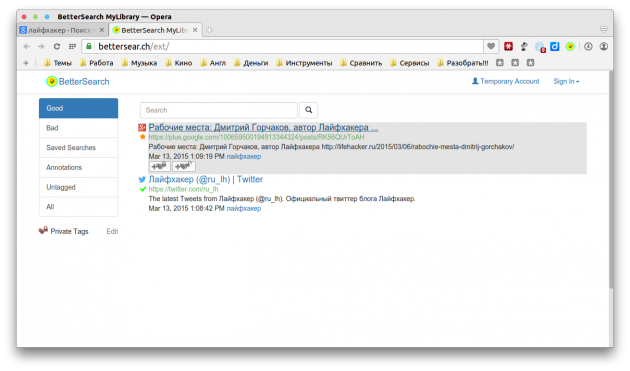Switch to the BetterSearch MyLibrary tab
The width and height of the screenshot is (630, 371).
[x=155, y=30]
